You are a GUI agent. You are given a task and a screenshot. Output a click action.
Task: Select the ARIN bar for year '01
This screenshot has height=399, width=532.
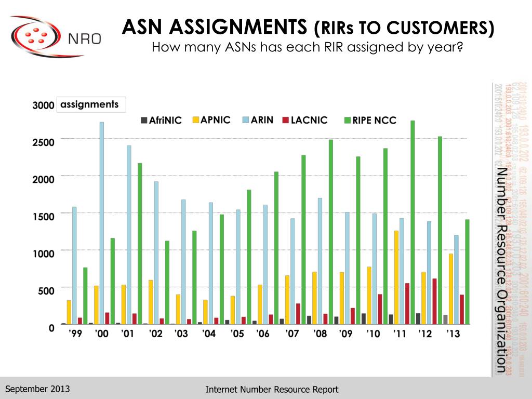coord(129,235)
